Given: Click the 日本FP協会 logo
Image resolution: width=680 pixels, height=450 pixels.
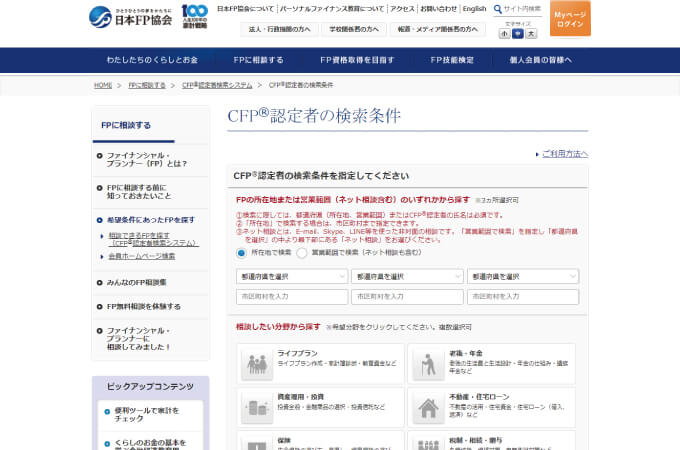Looking at the screenshot, I should (131, 17).
